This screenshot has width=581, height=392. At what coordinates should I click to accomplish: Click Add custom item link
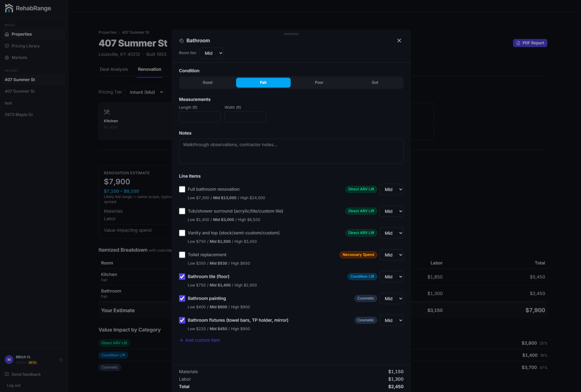tap(200, 340)
